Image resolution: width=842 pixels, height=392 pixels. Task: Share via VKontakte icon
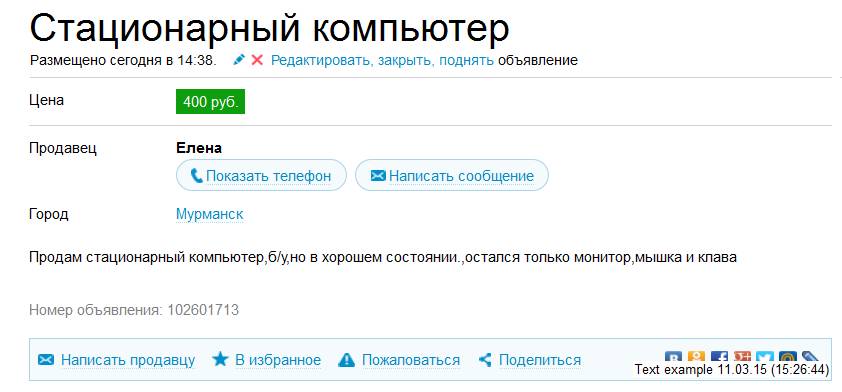point(673,357)
